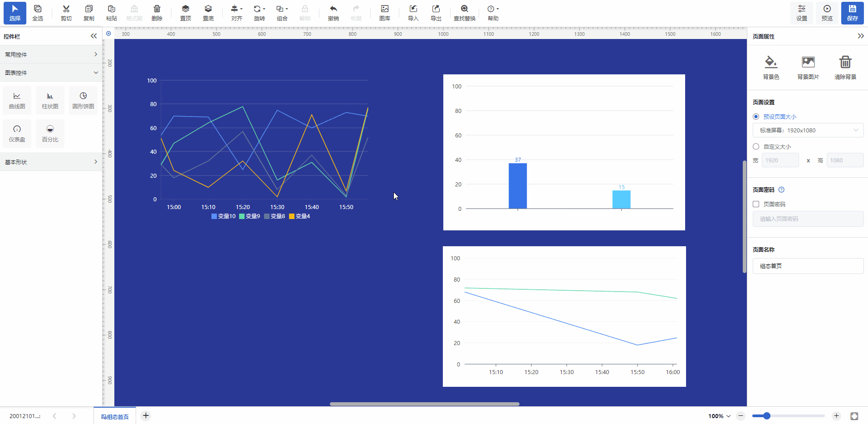
Task: Click the 高 height input field
Action: click(845, 160)
